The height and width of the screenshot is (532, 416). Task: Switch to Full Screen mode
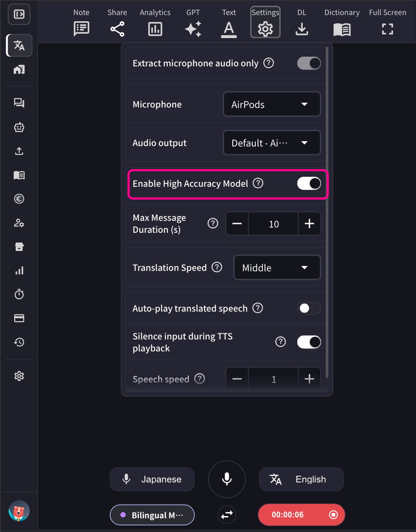click(388, 23)
